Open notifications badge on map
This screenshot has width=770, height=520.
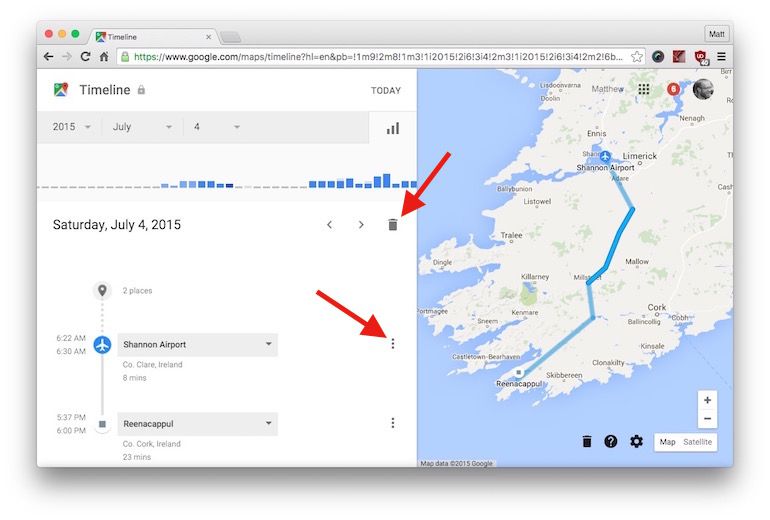(x=674, y=89)
